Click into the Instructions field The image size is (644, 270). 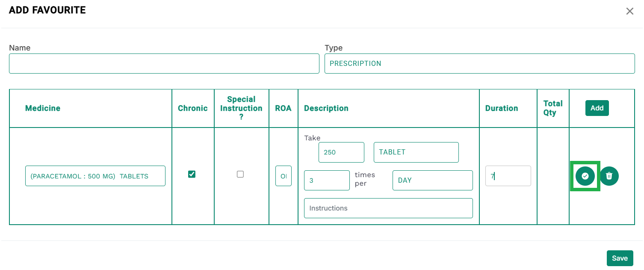[388, 208]
